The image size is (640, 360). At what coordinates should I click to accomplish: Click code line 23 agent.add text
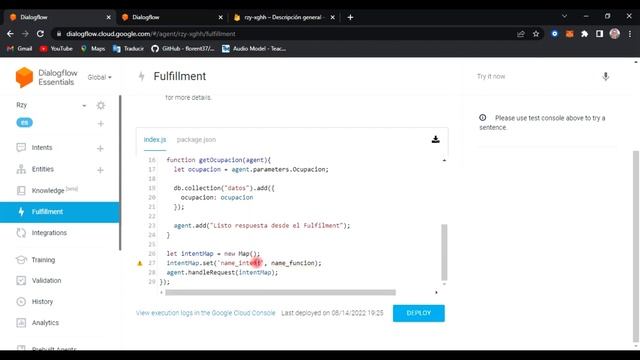262,225
